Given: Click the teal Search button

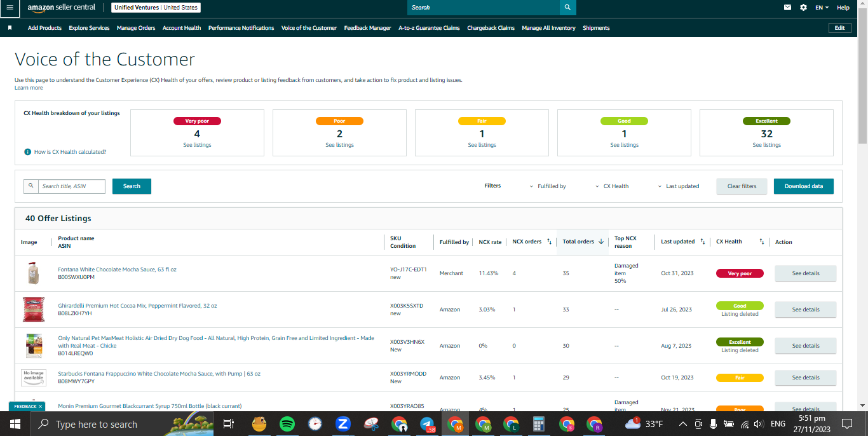Looking at the screenshot, I should coord(132,186).
